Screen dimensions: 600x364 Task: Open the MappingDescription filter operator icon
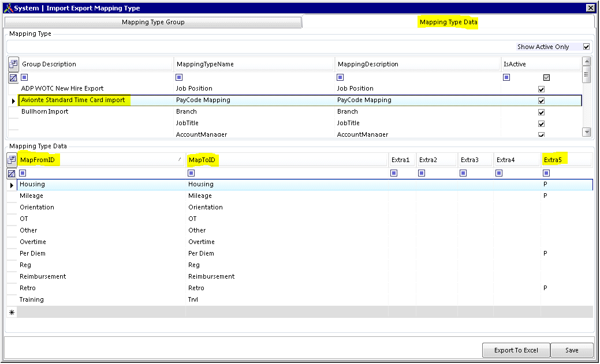340,78
